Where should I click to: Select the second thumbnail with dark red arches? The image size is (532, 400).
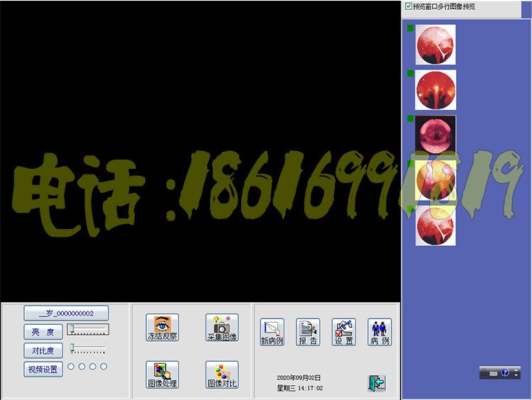click(x=436, y=90)
